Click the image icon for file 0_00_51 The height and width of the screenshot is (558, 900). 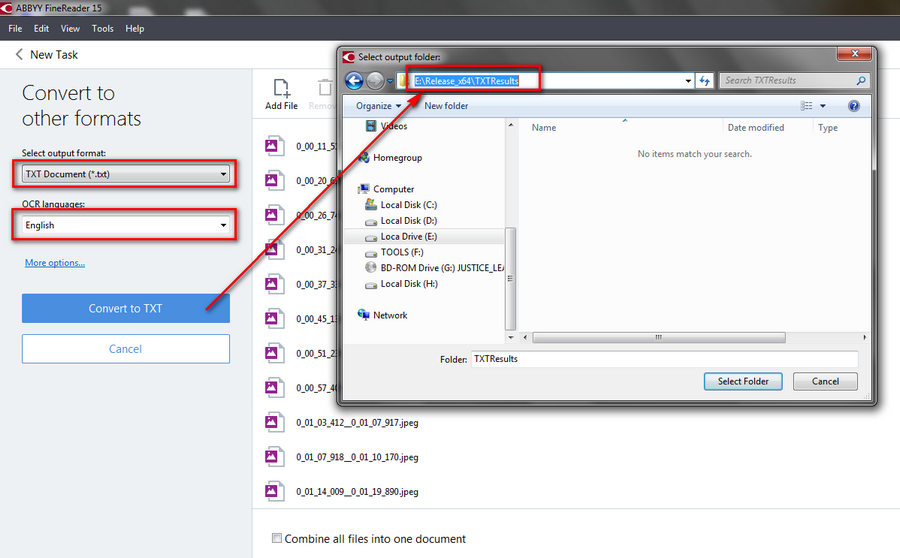pos(274,353)
